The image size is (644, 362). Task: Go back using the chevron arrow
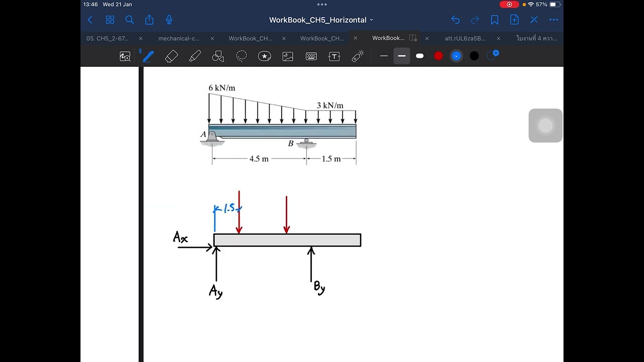click(90, 20)
